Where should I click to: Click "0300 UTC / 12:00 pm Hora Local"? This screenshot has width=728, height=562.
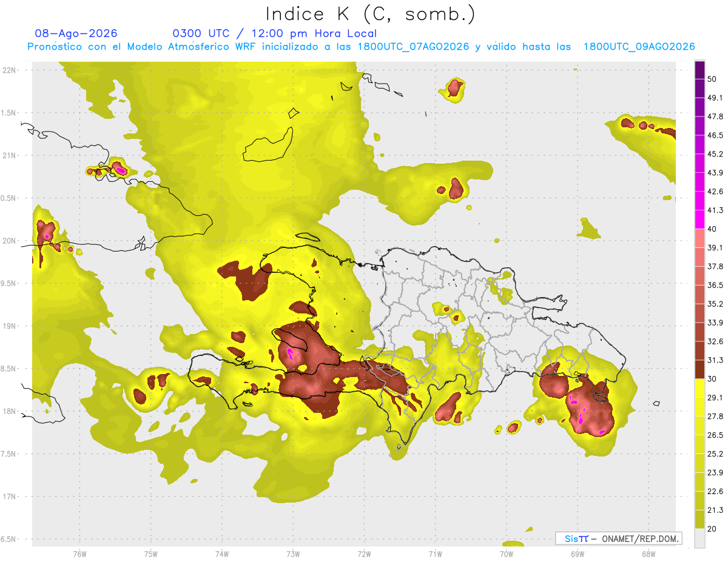(x=275, y=33)
